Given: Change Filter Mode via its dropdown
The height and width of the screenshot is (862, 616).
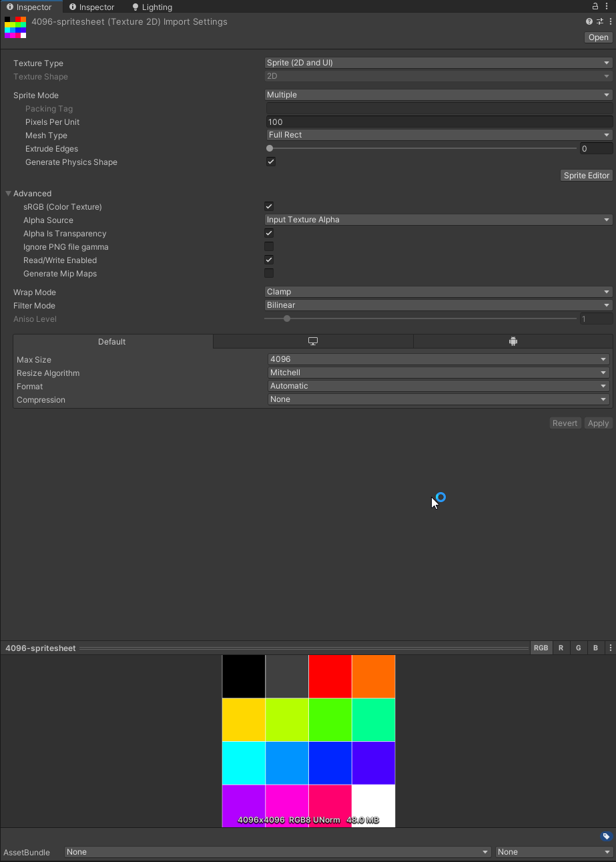Looking at the screenshot, I should pos(438,304).
